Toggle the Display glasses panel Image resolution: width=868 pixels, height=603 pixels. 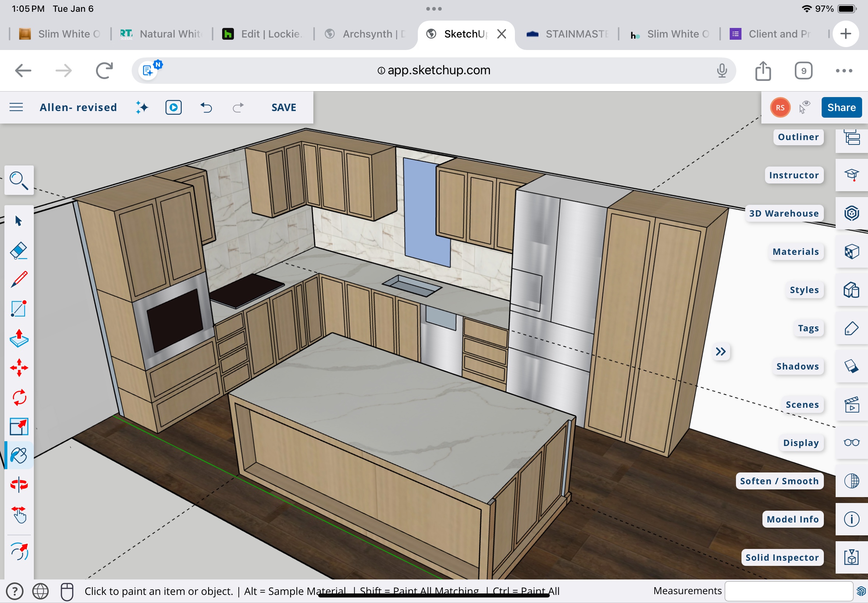click(x=851, y=442)
